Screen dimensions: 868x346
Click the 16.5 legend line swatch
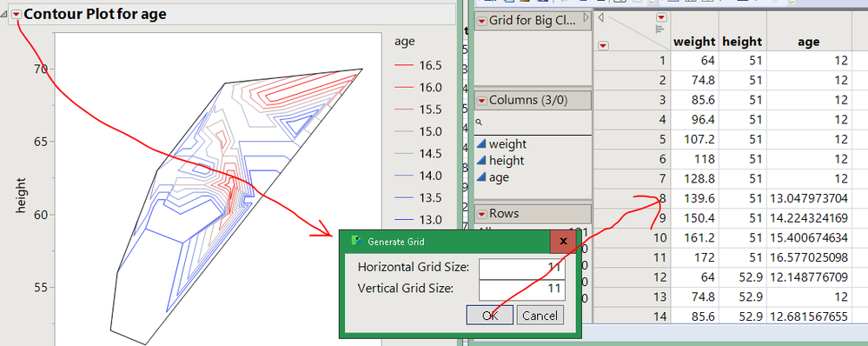point(403,65)
